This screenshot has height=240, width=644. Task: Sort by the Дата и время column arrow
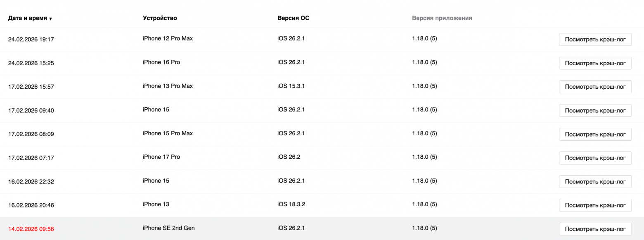click(50, 19)
